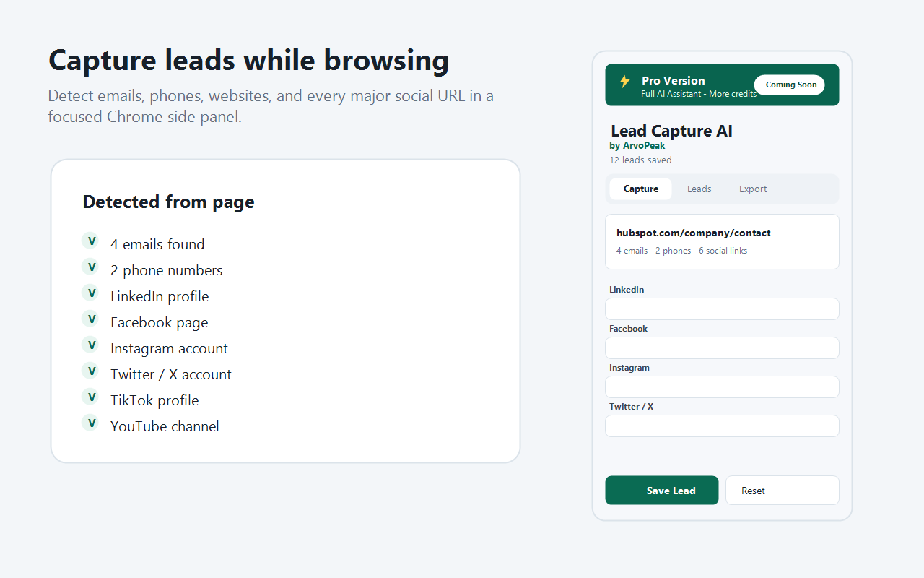The width and height of the screenshot is (924, 578).
Task: Focus the LinkedIn input field
Action: point(722,309)
